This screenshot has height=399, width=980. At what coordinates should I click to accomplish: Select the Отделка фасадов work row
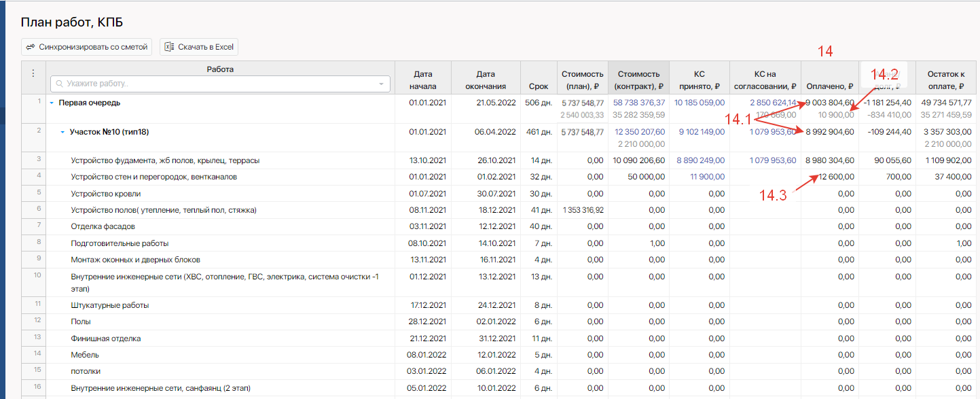[103, 226]
